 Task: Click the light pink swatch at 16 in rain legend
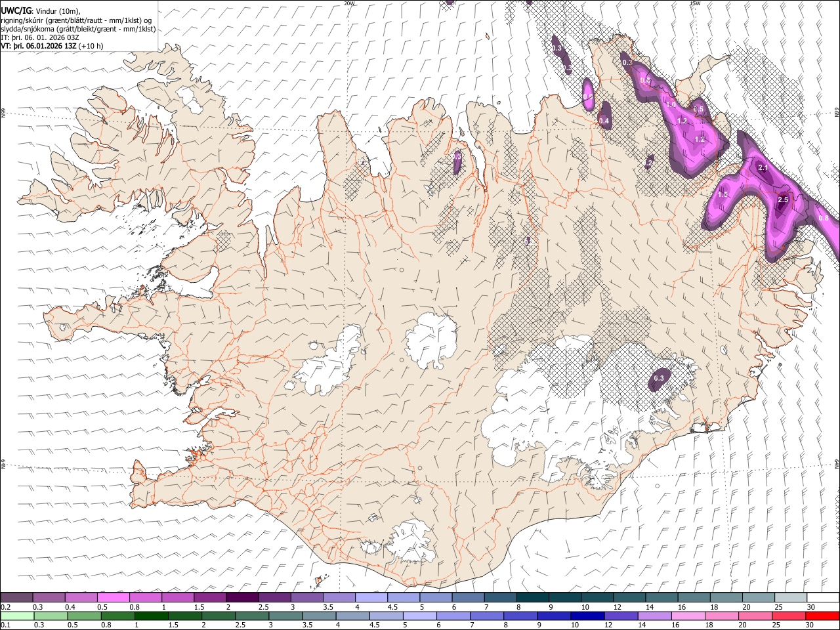click(688, 616)
